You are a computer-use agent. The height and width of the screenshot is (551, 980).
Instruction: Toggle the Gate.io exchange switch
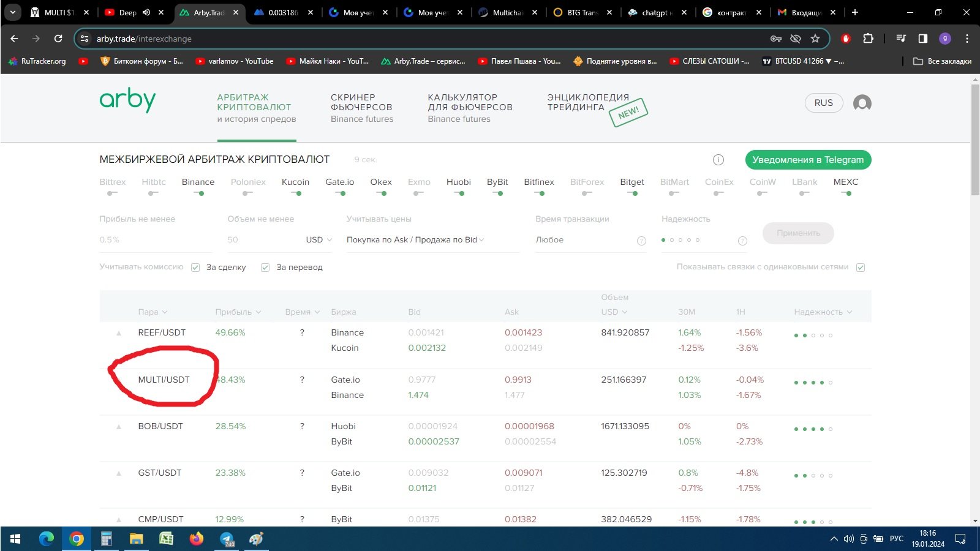pyautogui.click(x=340, y=193)
